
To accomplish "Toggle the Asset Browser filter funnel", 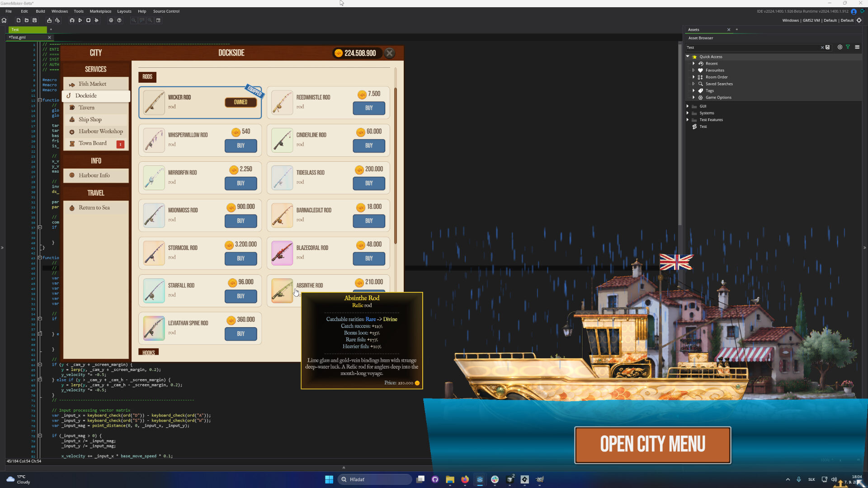I will click(848, 47).
